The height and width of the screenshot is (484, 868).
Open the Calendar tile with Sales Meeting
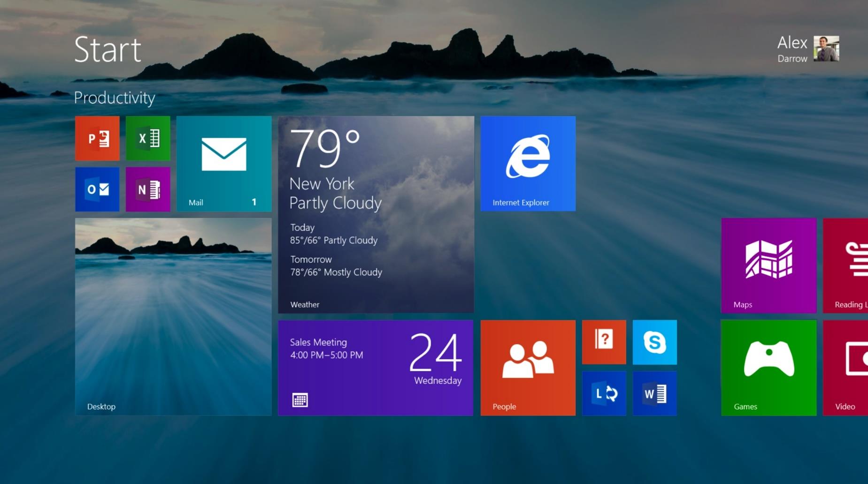[376, 368]
